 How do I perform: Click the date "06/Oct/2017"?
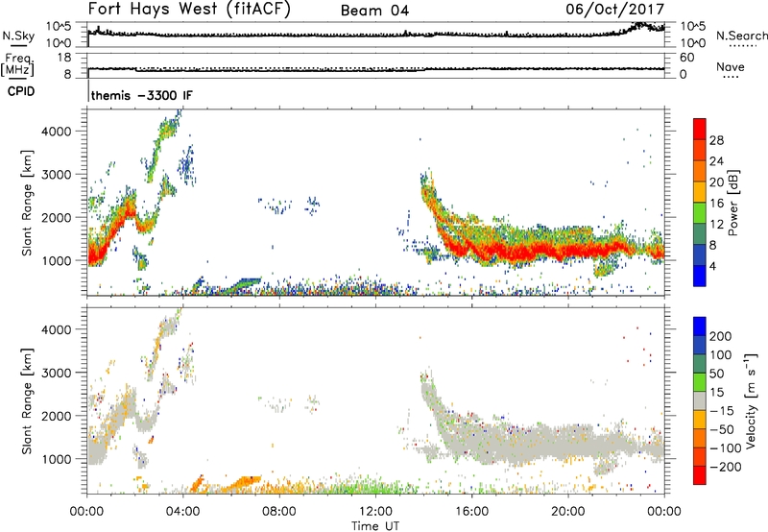click(615, 10)
